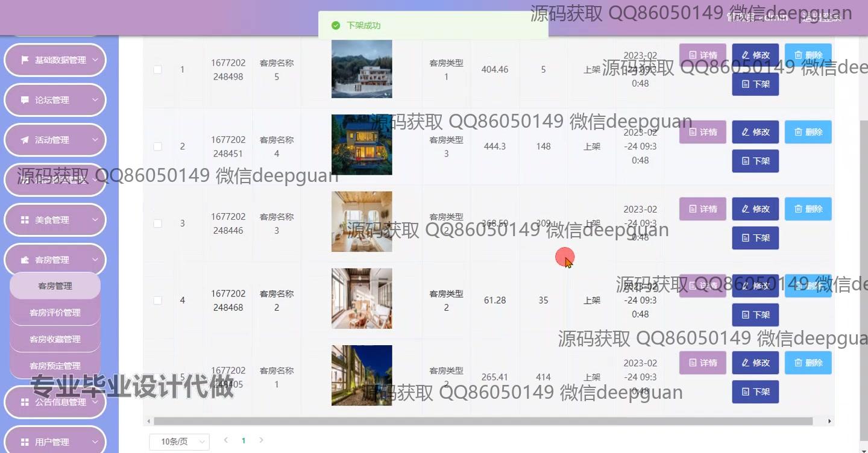Click the grid icon of 用户管理
The height and width of the screenshot is (453, 868).
point(25,442)
